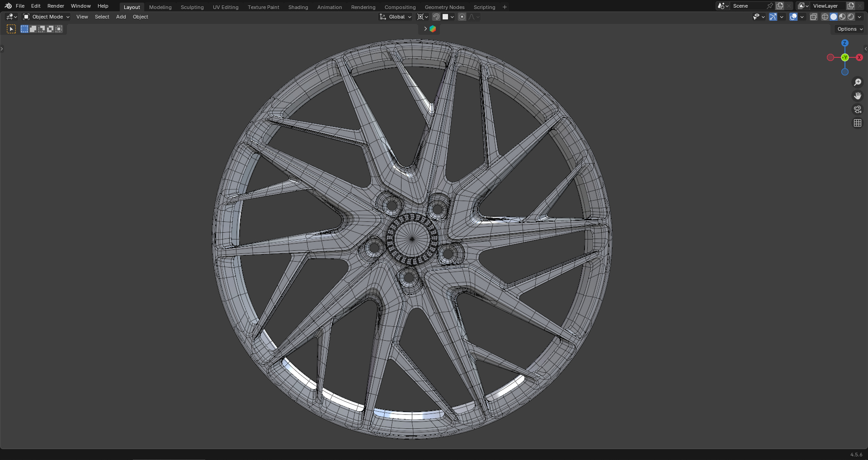Click the colorful cube asset icon
Viewport: 868px width, 460px height.
[433, 29]
